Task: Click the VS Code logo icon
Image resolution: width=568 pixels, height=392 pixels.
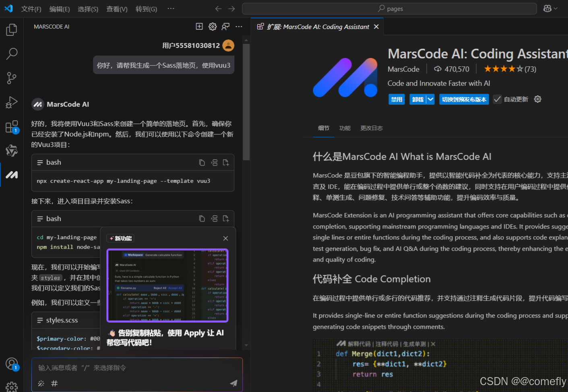Action: click(x=8, y=8)
